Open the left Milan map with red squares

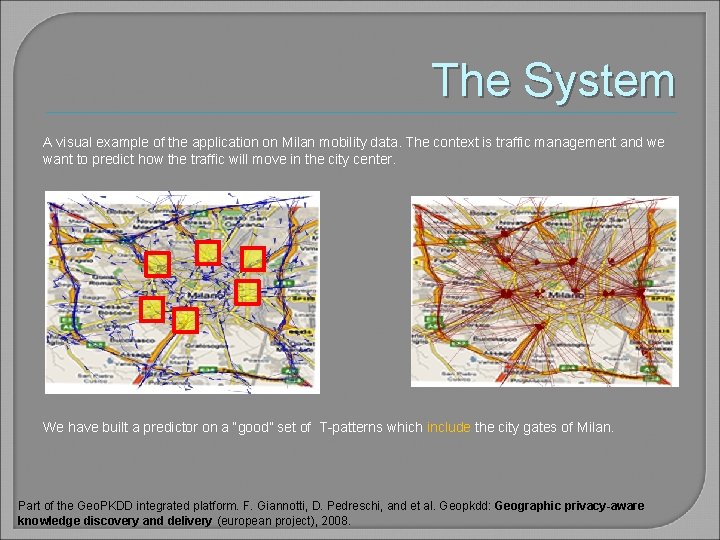click(182, 292)
